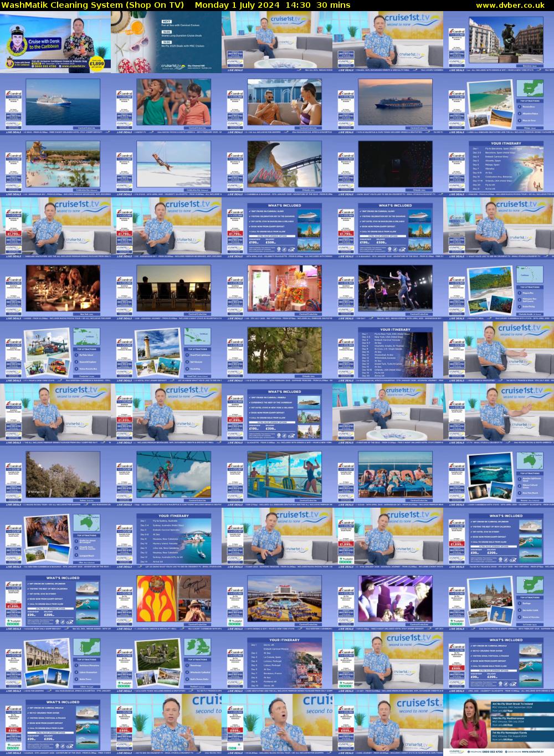Open the cave attractions thumbnail with Australia map
The width and height of the screenshot is (554, 756).
coord(55,539)
